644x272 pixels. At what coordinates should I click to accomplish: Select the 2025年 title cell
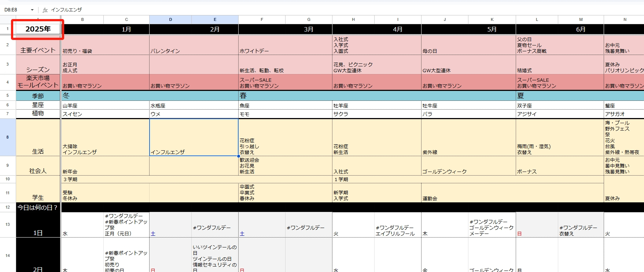pos(38,29)
